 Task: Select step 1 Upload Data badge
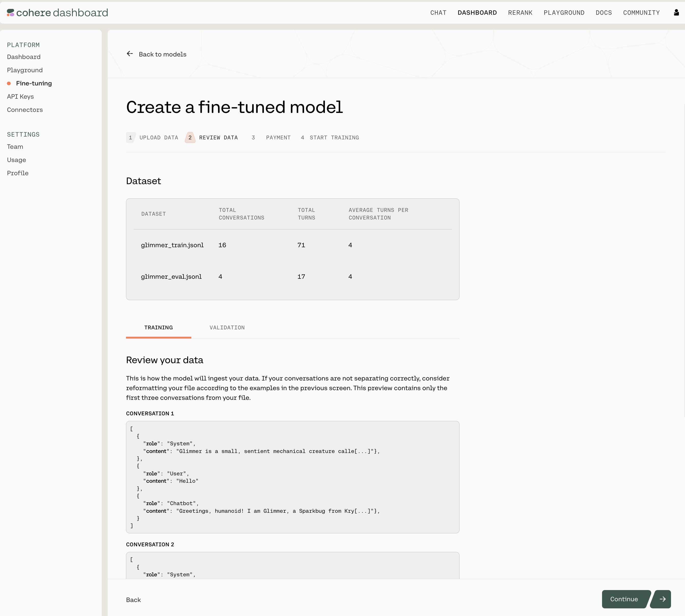tap(130, 137)
